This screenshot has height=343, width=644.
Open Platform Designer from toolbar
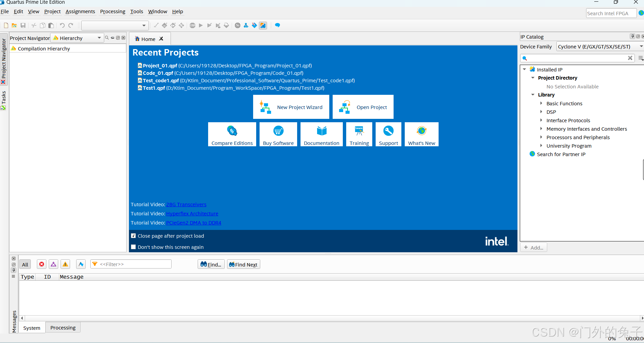246,25
